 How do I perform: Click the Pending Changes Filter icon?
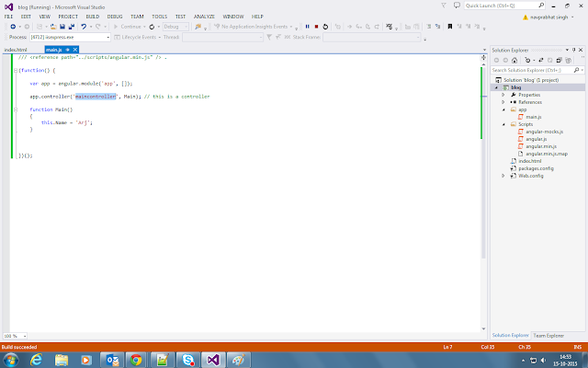pyautogui.click(x=527, y=60)
